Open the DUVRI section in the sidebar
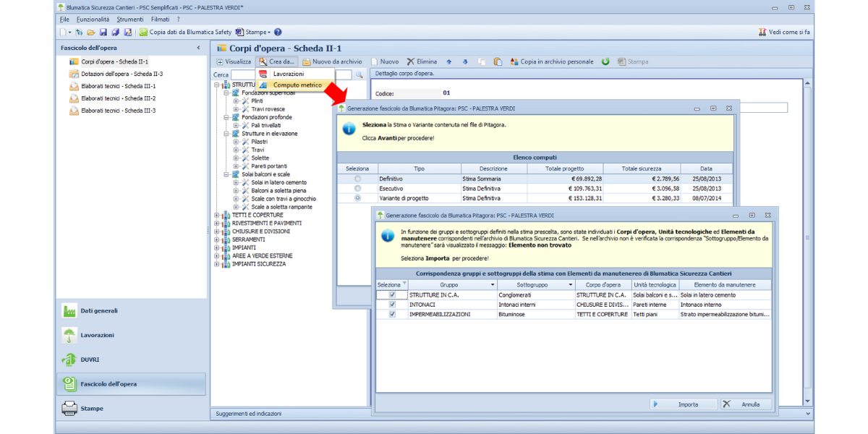The height and width of the screenshot is (434, 868). pyautogui.click(x=90, y=359)
